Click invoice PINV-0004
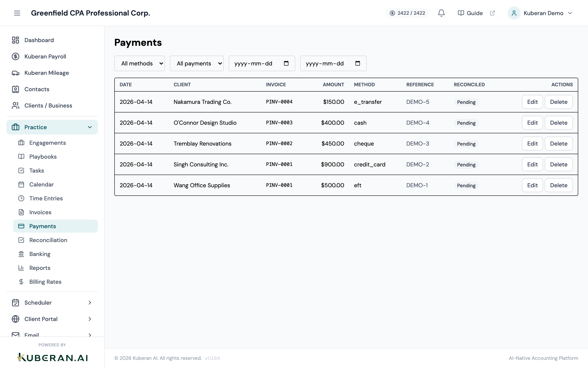The image size is (588, 368). (x=279, y=102)
